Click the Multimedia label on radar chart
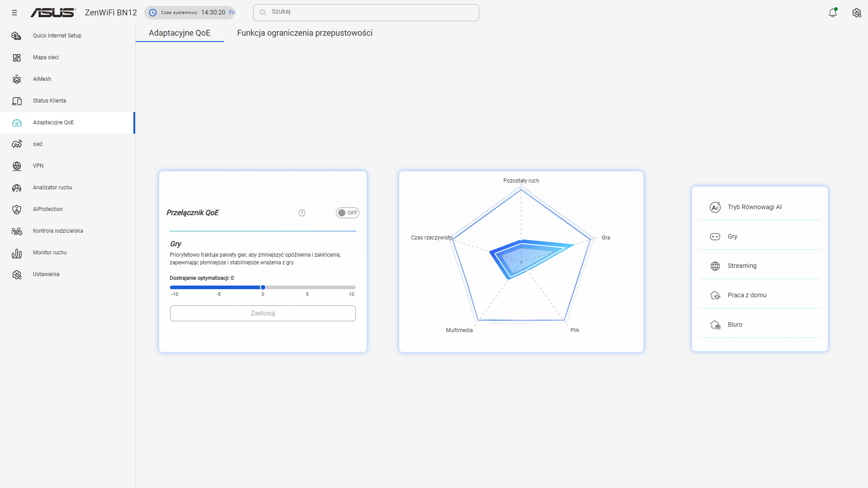868x488 pixels. 459,330
